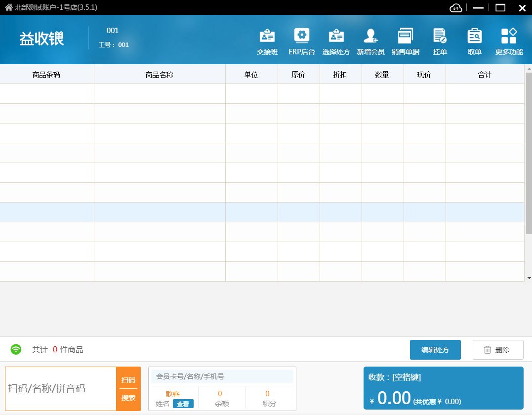Screen dimensions: 532x415
Task: Open the 交接班 shift handover icon
Action: coord(267,41)
